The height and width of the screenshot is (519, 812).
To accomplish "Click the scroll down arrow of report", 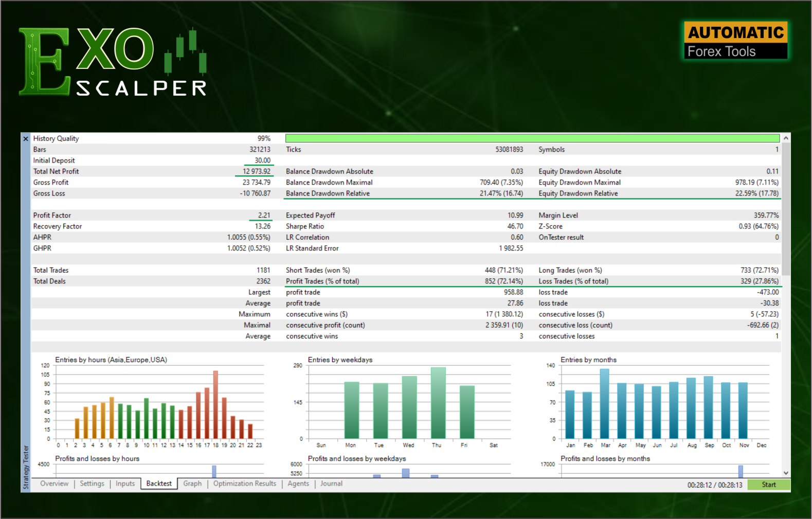I will [x=786, y=473].
